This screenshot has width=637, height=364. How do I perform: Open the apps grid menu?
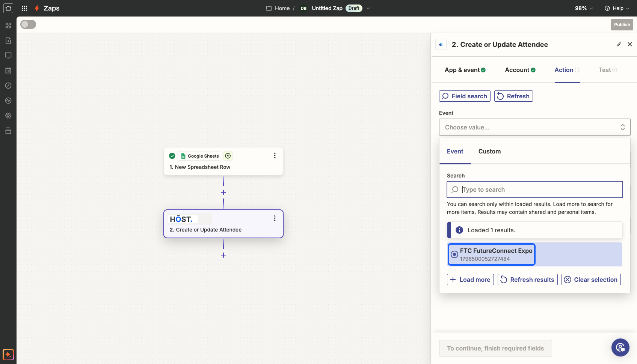pyautogui.click(x=24, y=8)
